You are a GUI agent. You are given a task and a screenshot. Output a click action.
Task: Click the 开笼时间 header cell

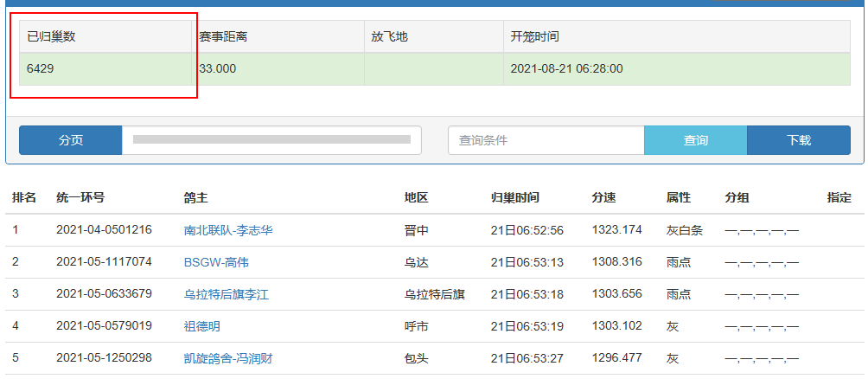point(534,37)
